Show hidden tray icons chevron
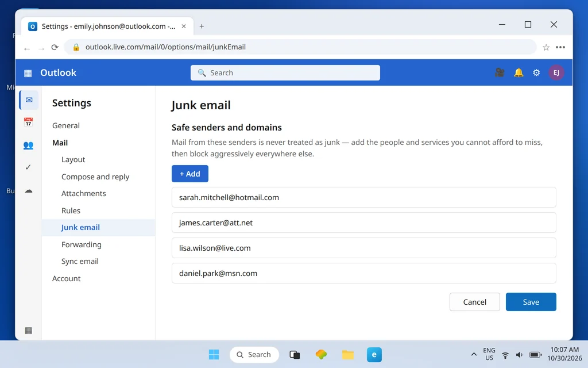588x368 pixels. pos(474,354)
